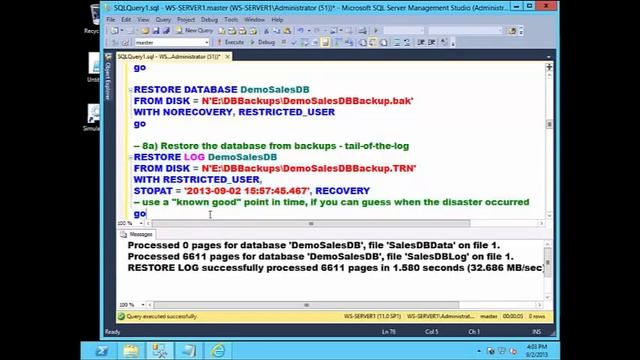Image resolution: width=640 pixels, height=360 pixels.
Task: Open the New Project dropdown arrow
Action: tap(122, 31)
